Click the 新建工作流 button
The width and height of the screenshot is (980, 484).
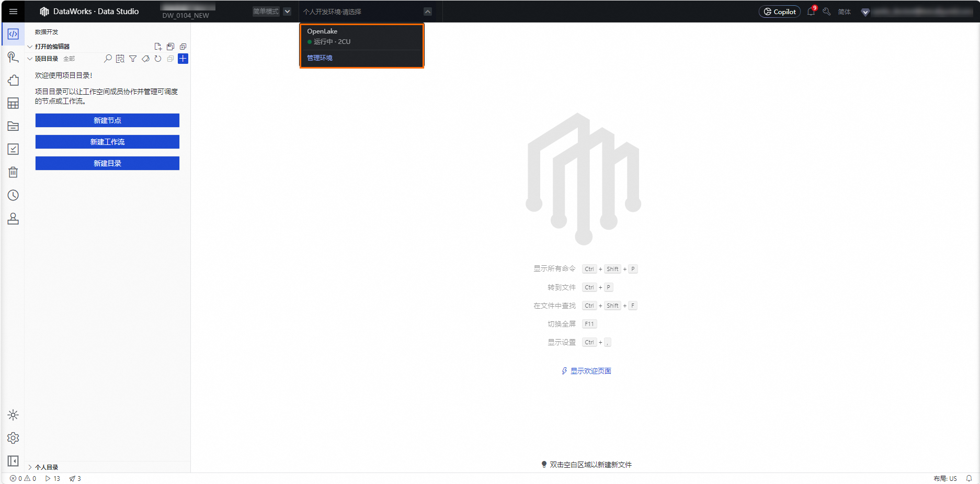click(107, 142)
